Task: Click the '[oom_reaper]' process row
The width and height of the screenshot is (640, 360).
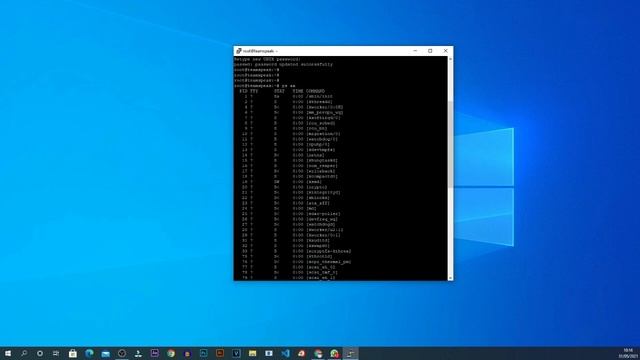Action: pos(289,166)
